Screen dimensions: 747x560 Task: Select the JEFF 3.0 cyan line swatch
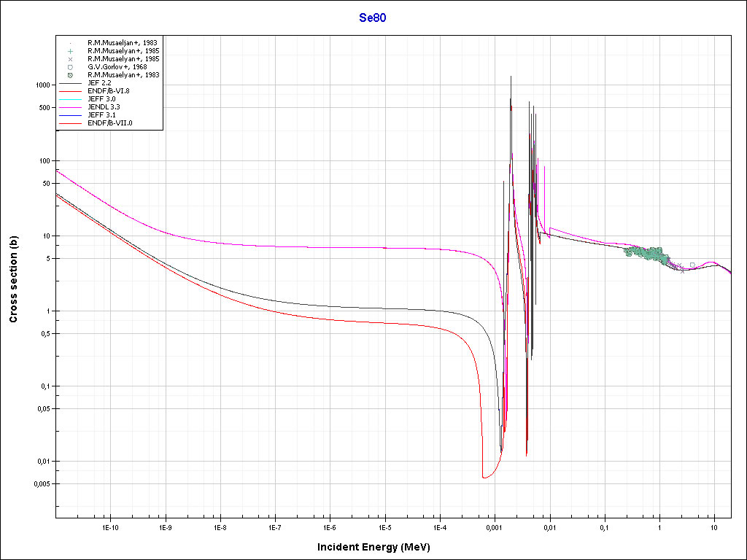tap(70, 99)
